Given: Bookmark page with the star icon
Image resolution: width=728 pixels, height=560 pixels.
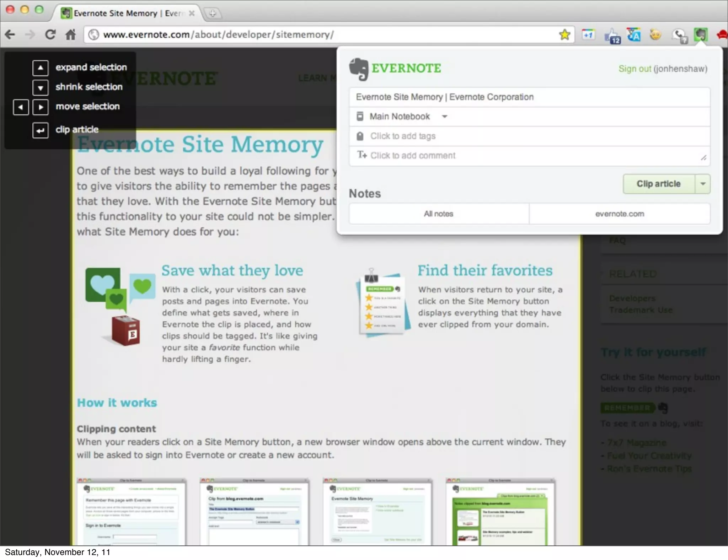Looking at the screenshot, I should click(564, 34).
